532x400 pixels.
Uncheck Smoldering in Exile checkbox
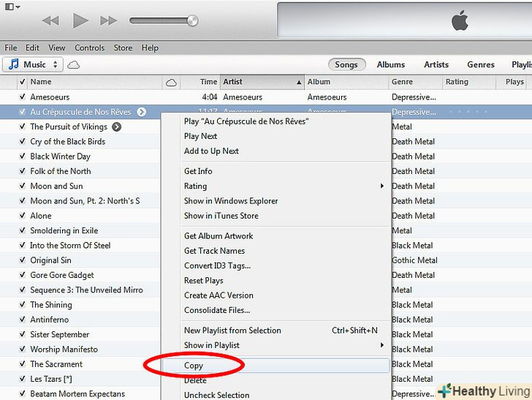pos(23,230)
